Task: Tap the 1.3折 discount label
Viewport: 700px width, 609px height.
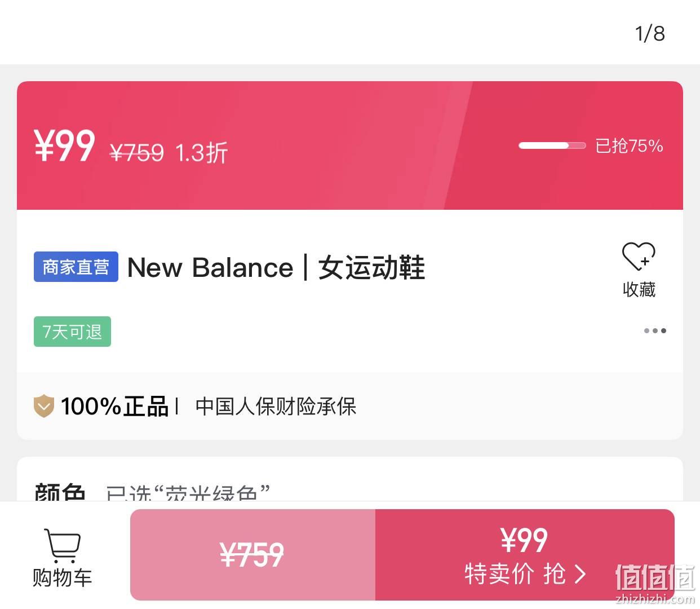Action: click(x=201, y=152)
